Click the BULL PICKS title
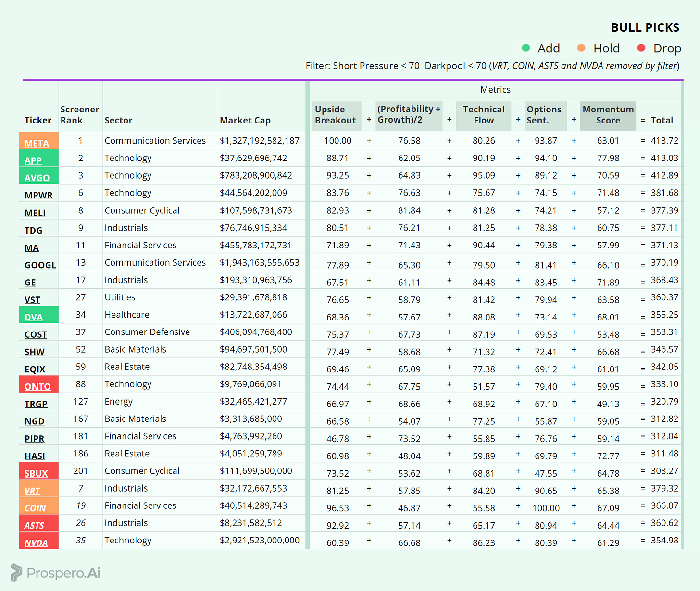Image resolution: width=700 pixels, height=591 pixels. pyautogui.click(x=645, y=27)
